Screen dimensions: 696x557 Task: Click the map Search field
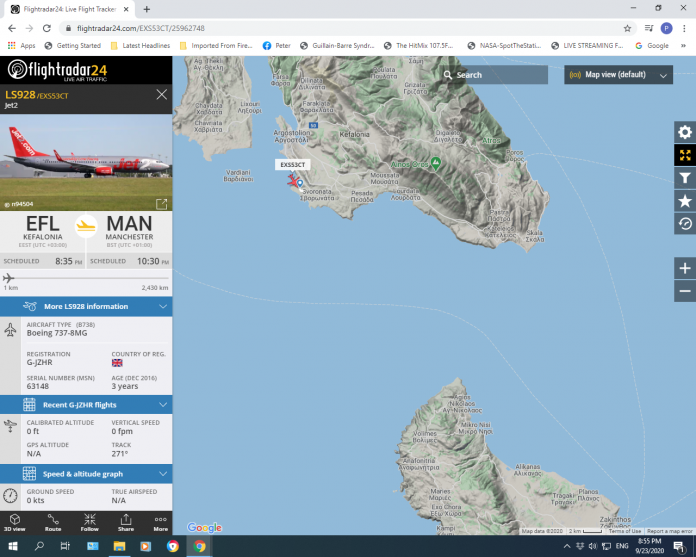click(494, 75)
